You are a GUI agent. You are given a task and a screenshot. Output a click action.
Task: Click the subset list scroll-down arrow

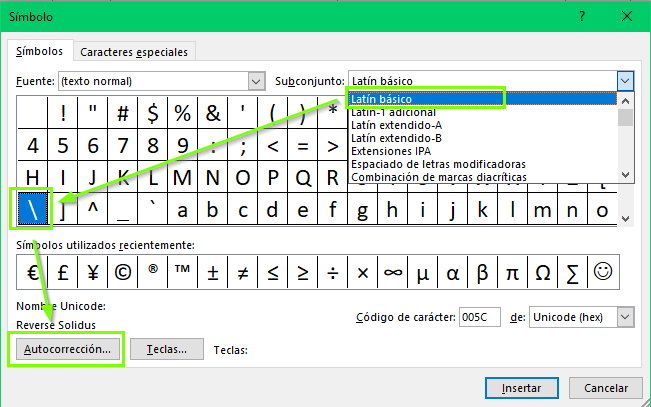pyautogui.click(x=626, y=175)
